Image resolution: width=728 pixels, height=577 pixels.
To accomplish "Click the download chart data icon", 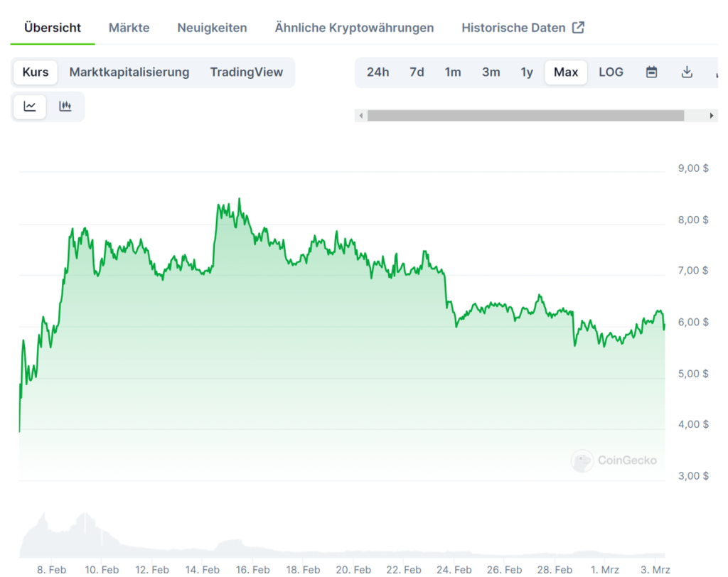I will coord(687,72).
